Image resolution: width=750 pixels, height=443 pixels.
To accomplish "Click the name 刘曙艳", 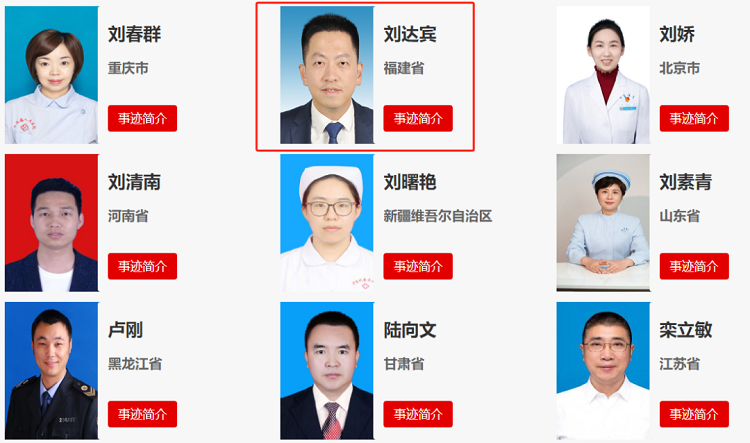I will pos(410,182).
